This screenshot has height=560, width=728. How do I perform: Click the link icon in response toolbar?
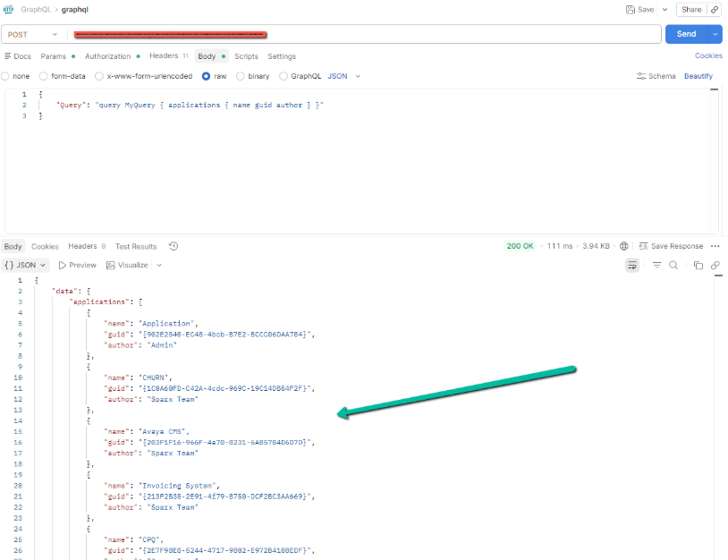[715, 265]
